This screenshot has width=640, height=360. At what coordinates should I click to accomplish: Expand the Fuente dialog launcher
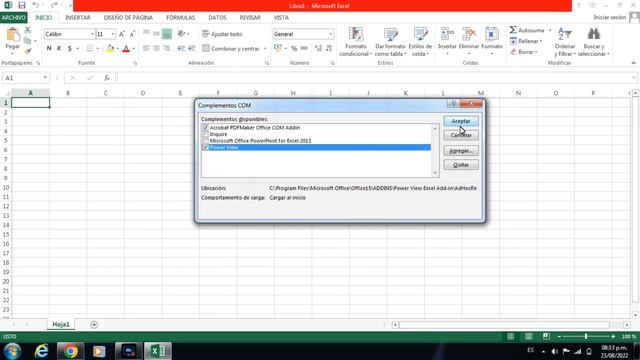coord(135,63)
